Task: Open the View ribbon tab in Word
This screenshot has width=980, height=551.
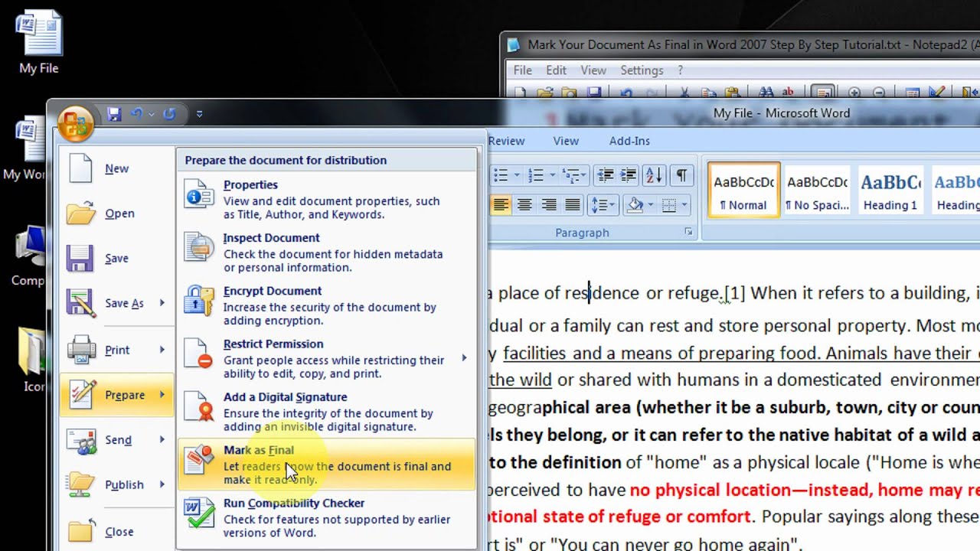Action: pyautogui.click(x=566, y=141)
